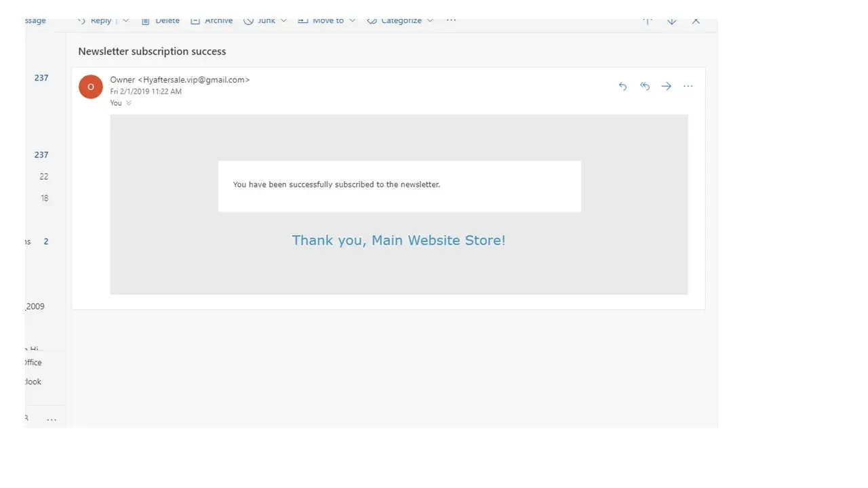
Task: Open the Move to dropdown chevron
Action: 352,20
